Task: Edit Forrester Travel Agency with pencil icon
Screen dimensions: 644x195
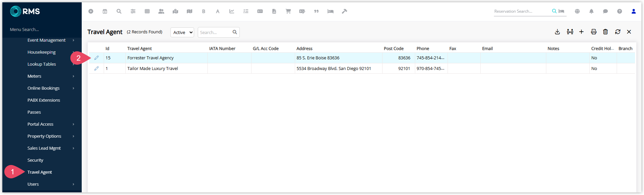Action: (96, 58)
